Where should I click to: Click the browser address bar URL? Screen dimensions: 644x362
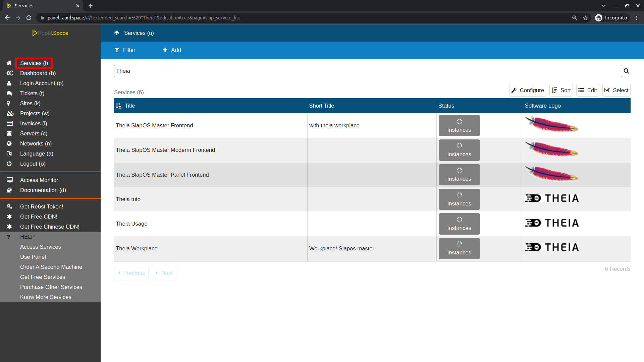pos(144,18)
